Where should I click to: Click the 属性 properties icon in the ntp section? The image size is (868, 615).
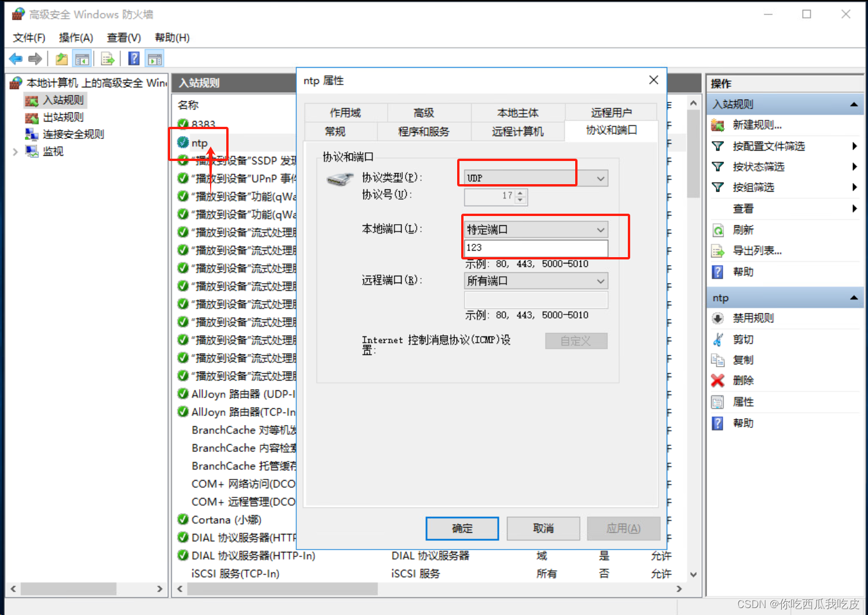coord(718,402)
